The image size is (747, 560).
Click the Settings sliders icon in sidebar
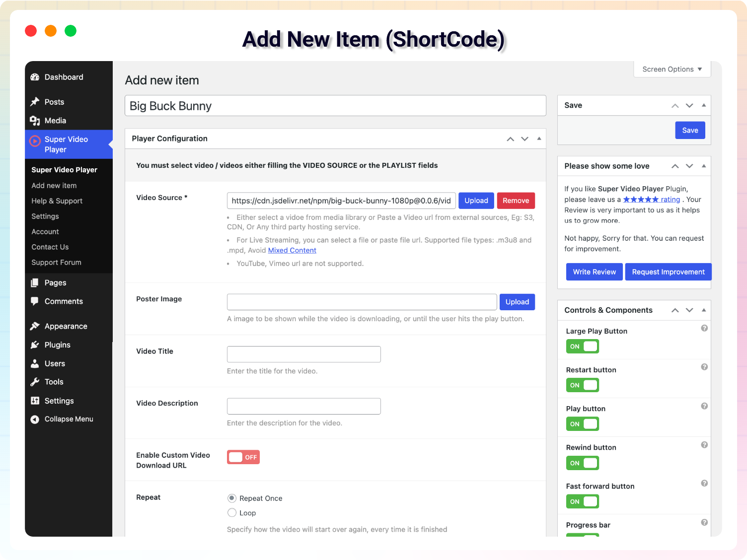(x=35, y=401)
